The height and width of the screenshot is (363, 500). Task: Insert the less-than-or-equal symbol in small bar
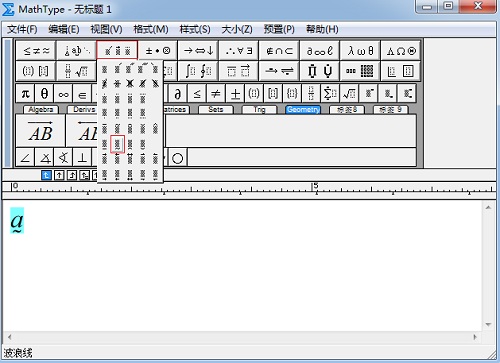[x=197, y=94]
